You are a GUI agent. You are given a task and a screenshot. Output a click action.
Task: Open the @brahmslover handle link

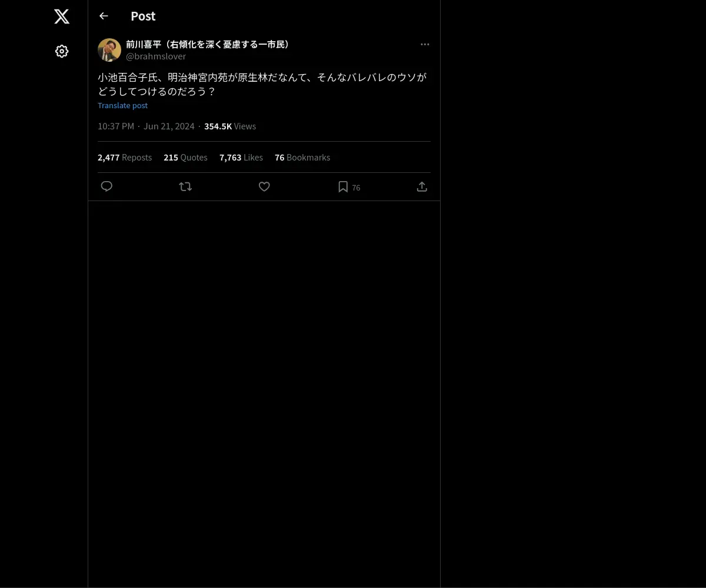click(156, 56)
